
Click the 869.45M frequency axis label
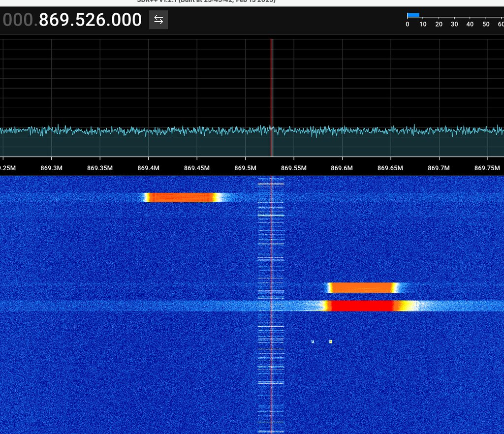coord(196,168)
